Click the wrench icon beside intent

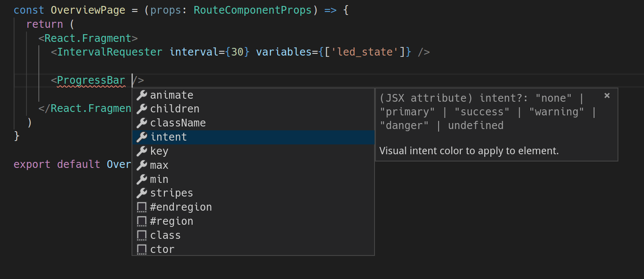141,137
